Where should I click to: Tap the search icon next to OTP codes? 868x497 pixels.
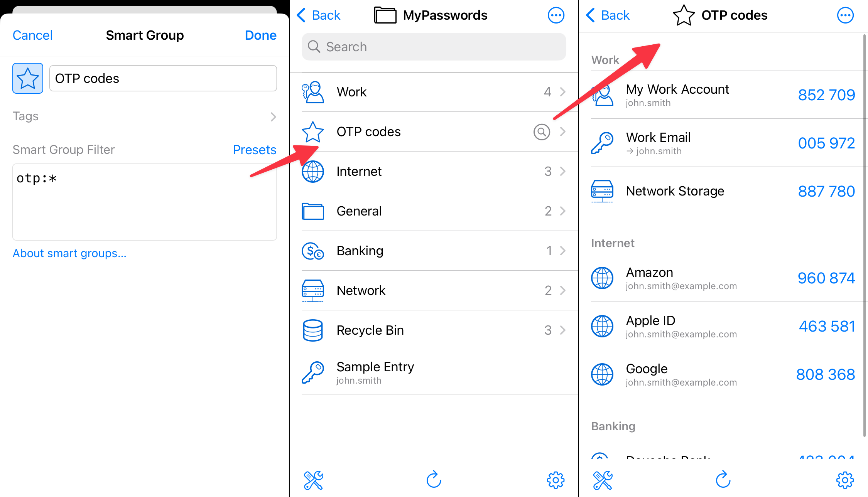pos(541,131)
